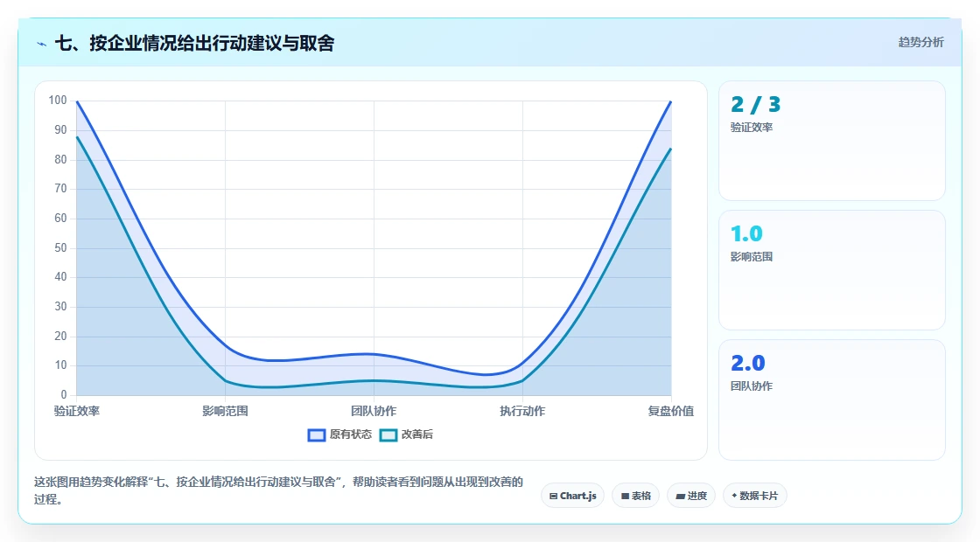Viewport: 980px width, 542px height.
Task: Click the lightning icon beside the section title
Action: [42, 44]
